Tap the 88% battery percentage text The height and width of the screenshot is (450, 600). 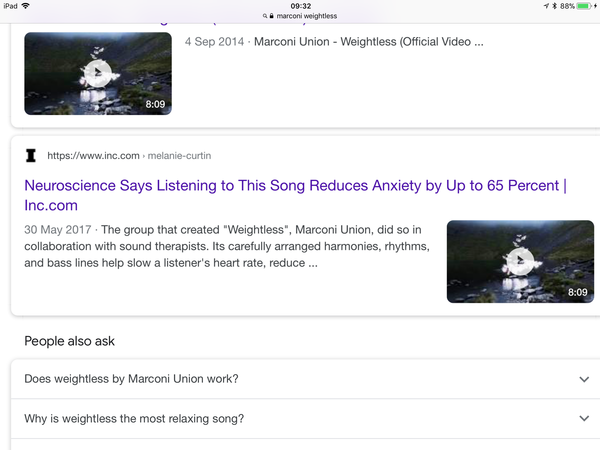(567, 6)
